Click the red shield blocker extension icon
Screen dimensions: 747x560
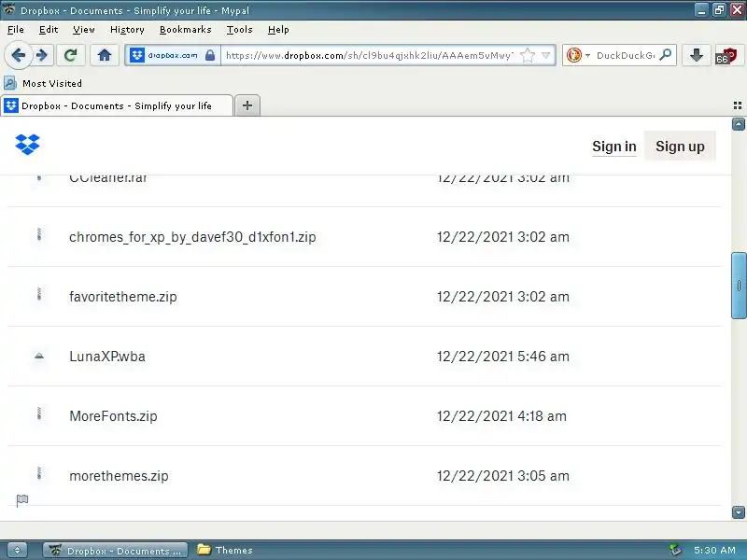[726, 55]
